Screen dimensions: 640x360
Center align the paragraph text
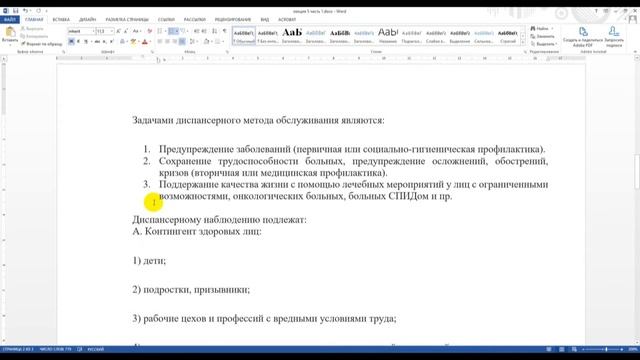pos(167,42)
